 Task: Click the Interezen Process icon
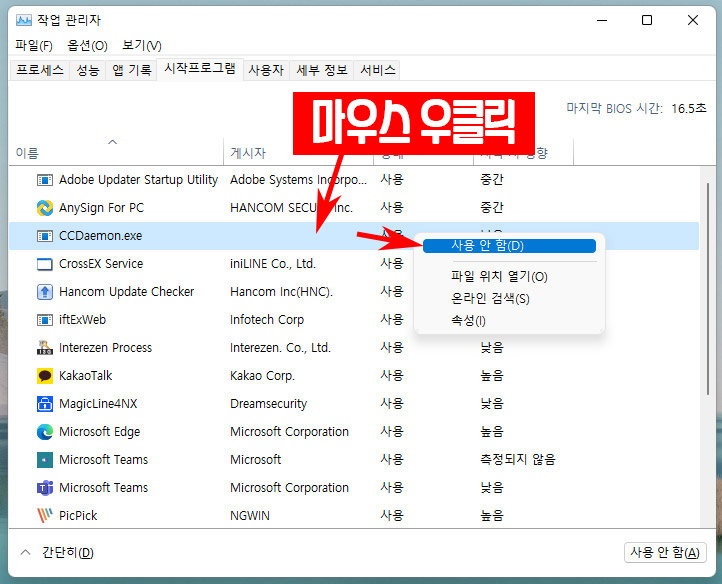[45, 348]
